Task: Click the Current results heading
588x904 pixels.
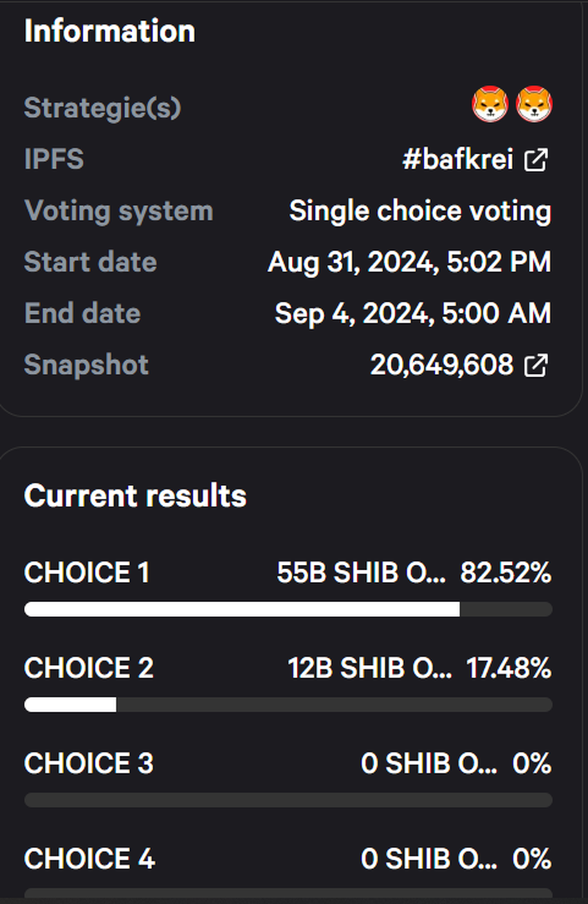Action: 135,496
